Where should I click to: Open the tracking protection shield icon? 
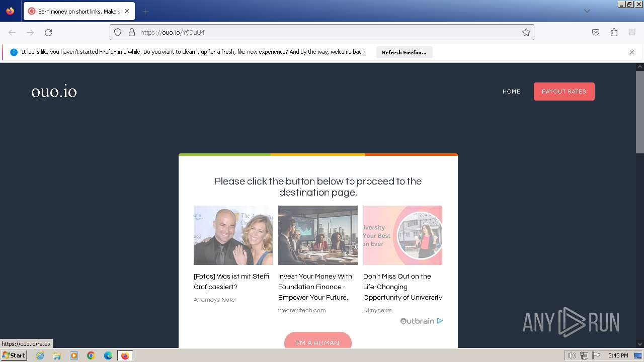[x=118, y=32]
